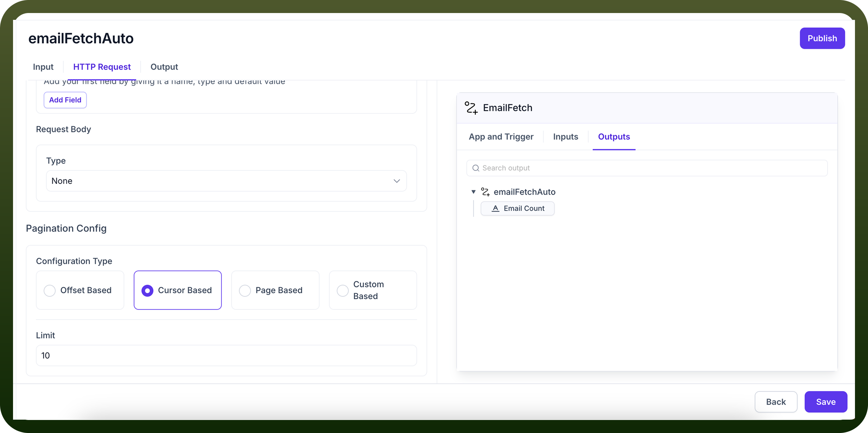Click the Back button
This screenshot has width=868, height=433.
click(x=776, y=402)
